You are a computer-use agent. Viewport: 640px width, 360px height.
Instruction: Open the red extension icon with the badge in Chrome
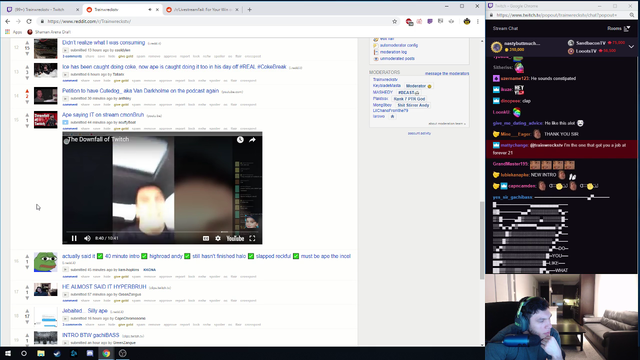409,22
